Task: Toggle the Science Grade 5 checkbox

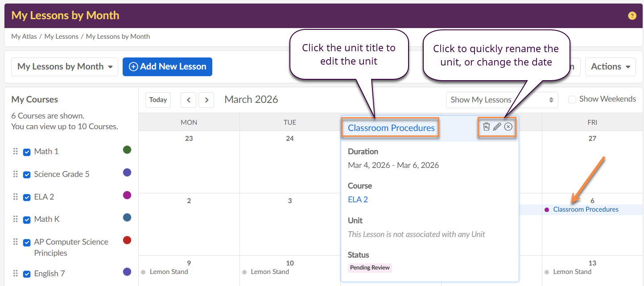Action: (x=27, y=175)
